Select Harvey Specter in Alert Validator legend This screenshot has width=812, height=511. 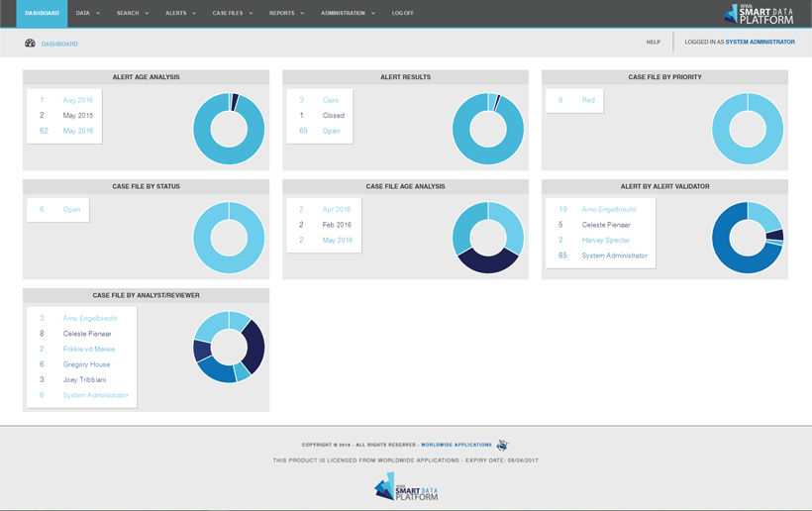pyautogui.click(x=605, y=241)
